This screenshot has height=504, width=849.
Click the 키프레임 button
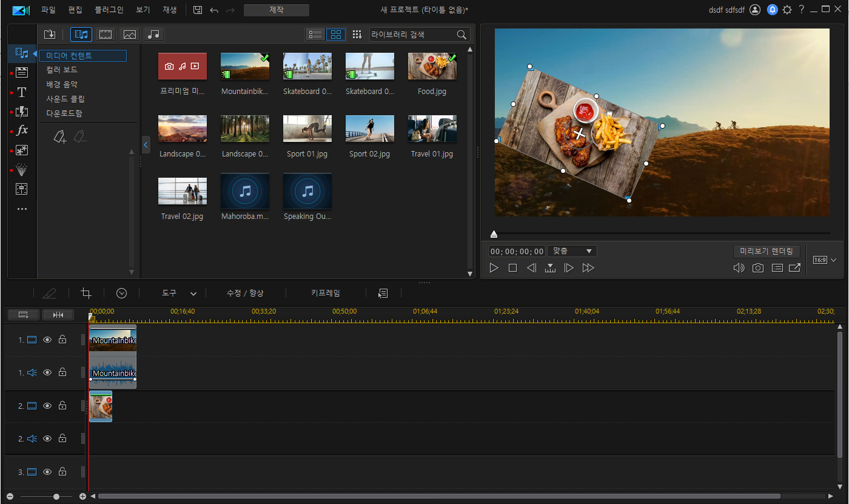point(326,294)
